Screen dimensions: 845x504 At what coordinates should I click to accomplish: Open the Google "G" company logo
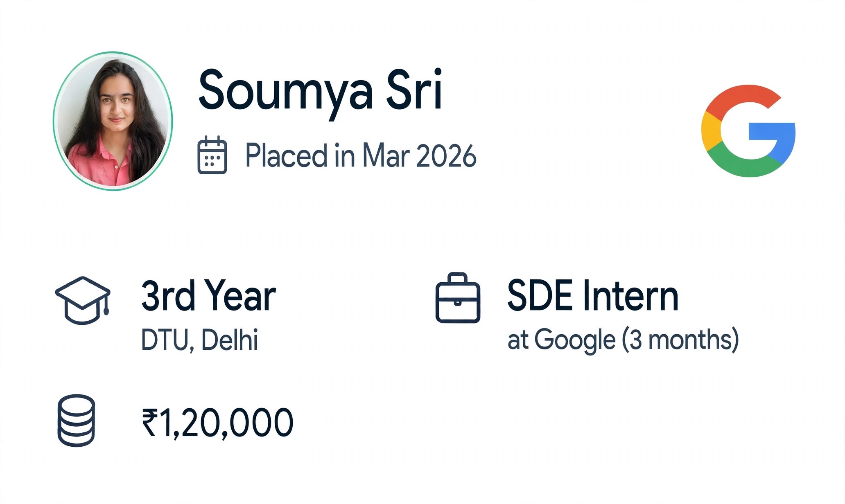(748, 130)
